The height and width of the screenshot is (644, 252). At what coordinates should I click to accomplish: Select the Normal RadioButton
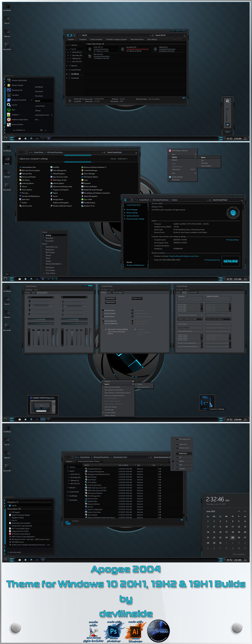[109, 321]
